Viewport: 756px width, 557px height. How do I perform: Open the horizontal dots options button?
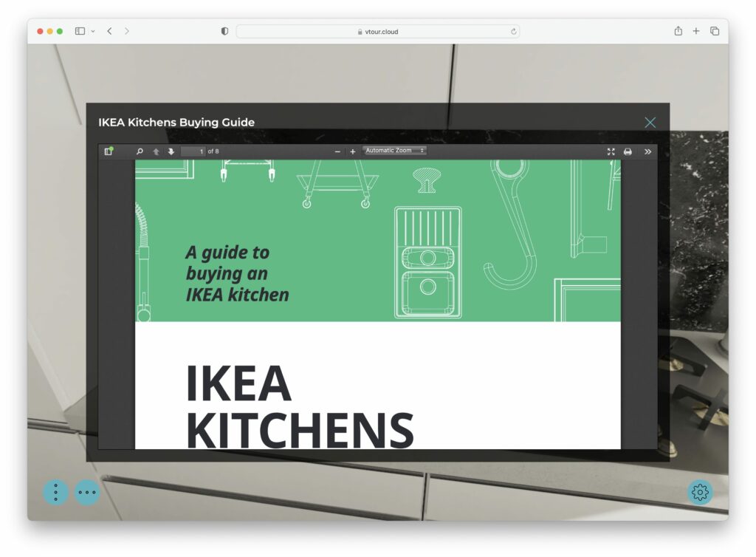87,492
